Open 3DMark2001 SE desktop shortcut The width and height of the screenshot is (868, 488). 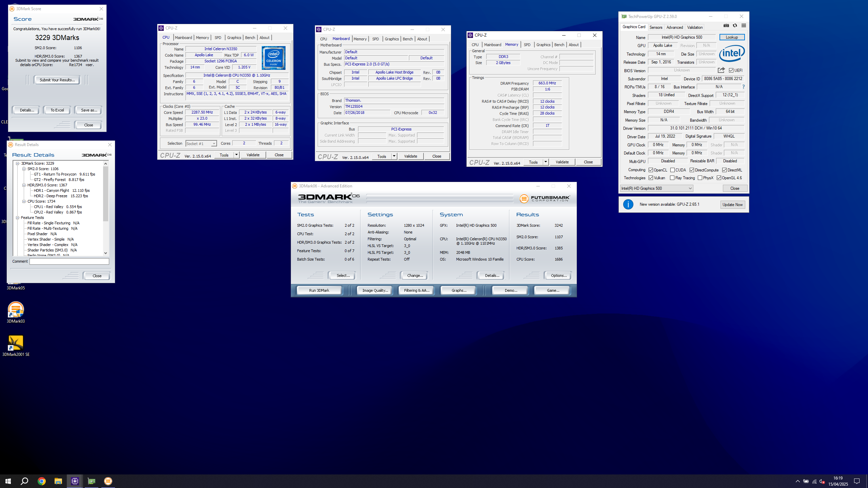16,346
